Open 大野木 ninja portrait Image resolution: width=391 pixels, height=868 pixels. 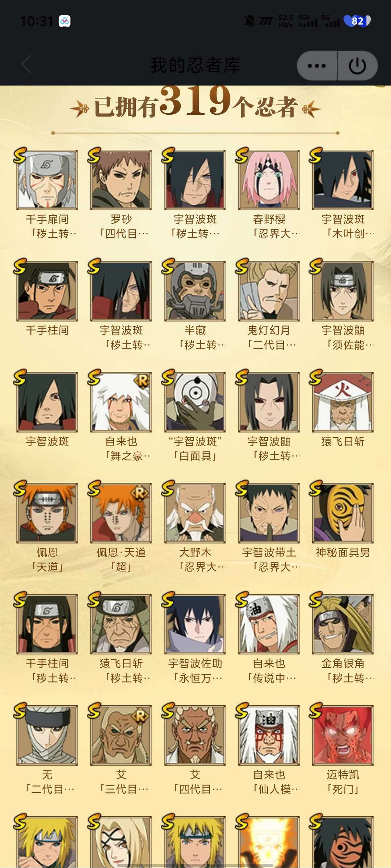click(x=195, y=513)
